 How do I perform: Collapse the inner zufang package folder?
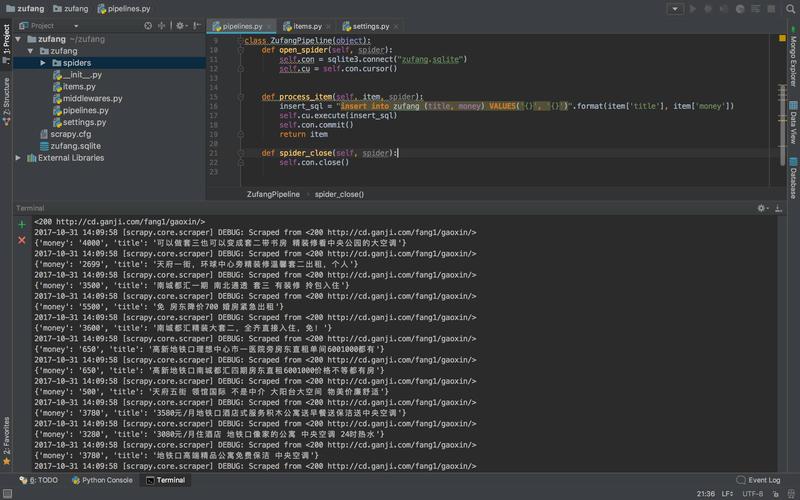pos(30,51)
